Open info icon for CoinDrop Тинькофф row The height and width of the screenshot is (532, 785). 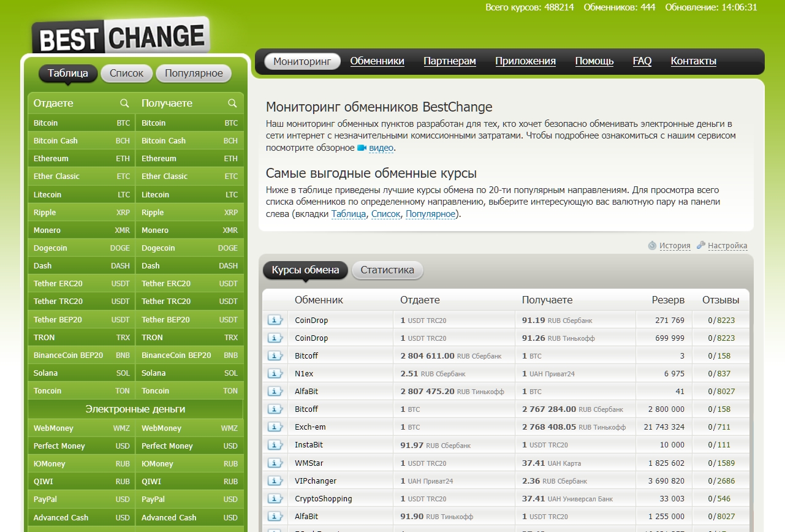(275, 338)
